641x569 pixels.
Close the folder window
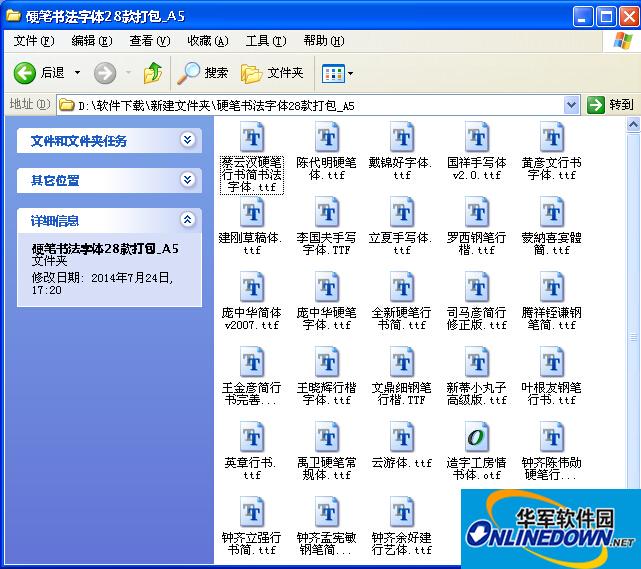pos(630,17)
